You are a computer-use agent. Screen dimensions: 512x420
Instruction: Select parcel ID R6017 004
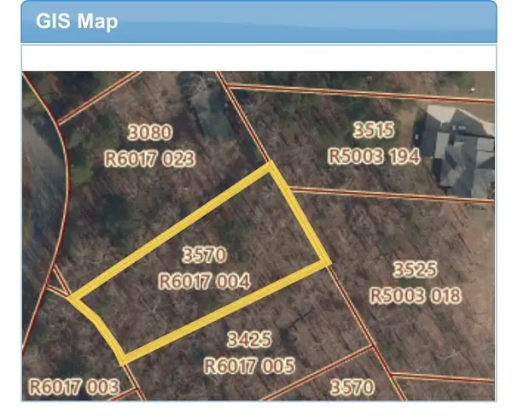point(205,281)
